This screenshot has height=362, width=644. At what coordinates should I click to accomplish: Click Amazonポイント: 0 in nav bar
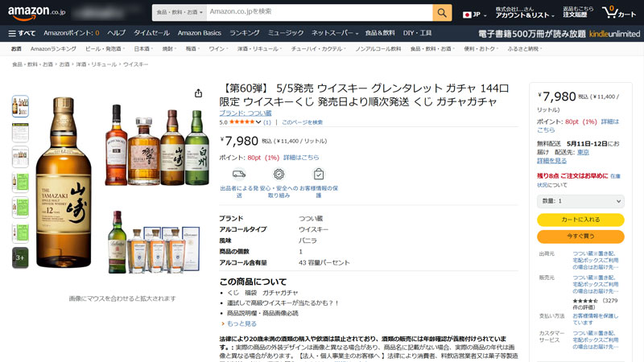[72, 33]
